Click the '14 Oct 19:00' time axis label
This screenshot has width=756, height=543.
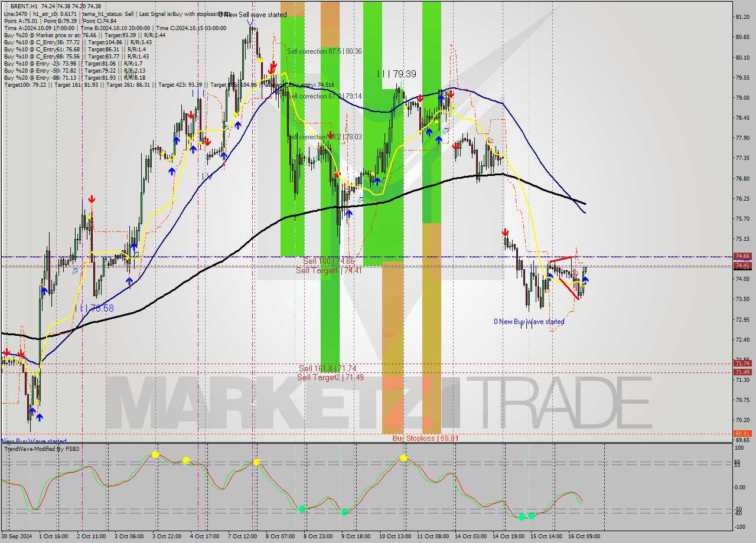pos(509,537)
